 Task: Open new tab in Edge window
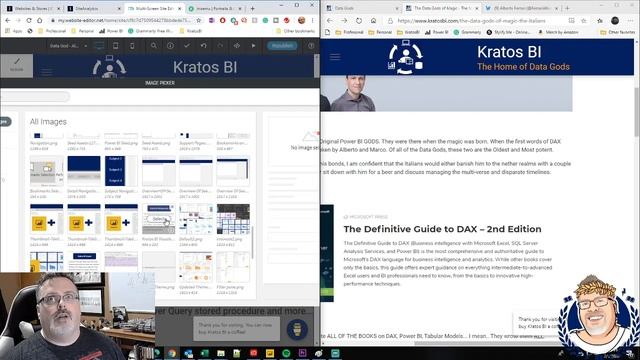(x=567, y=8)
